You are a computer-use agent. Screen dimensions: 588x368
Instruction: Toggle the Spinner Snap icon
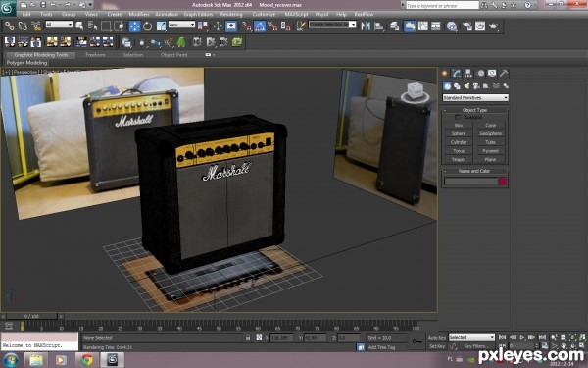click(x=286, y=26)
